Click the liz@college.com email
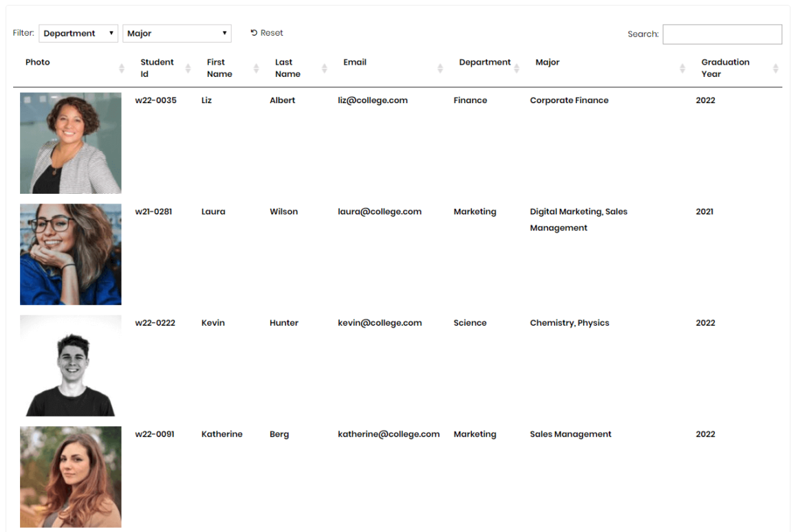The width and height of the screenshot is (798, 532). [373, 100]
